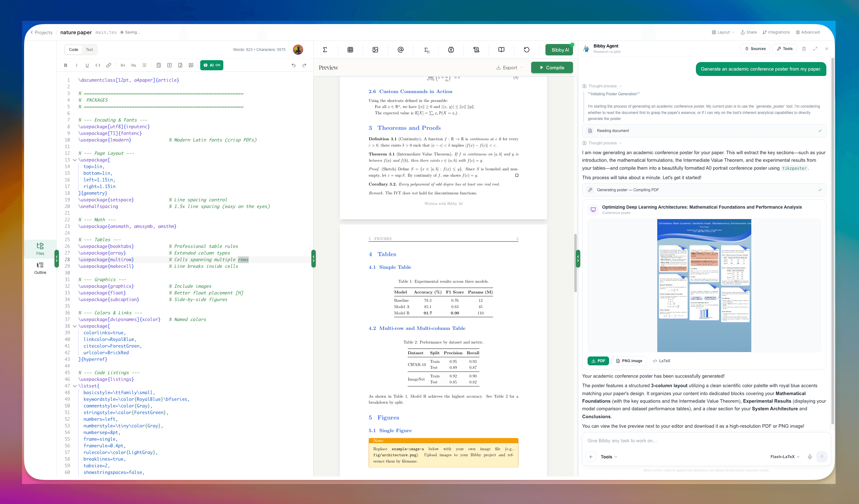
Task: Redo the last edit in the editor
Action: tap(304, 65)
